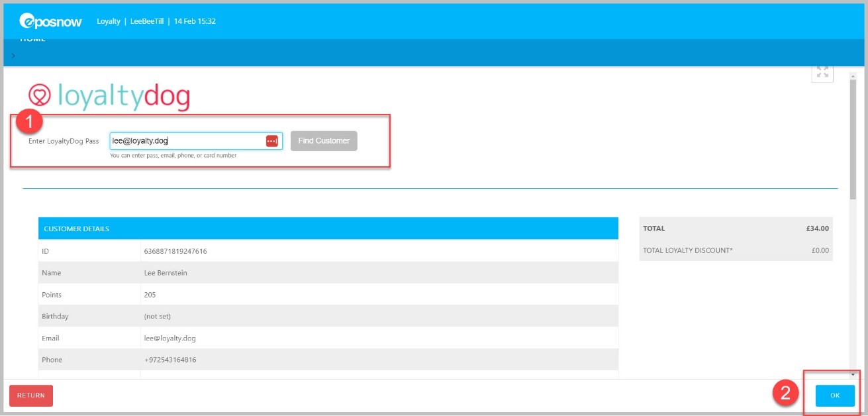
Task: Click the hint text about pass, email, phone
Action: [x=173, y=156]
